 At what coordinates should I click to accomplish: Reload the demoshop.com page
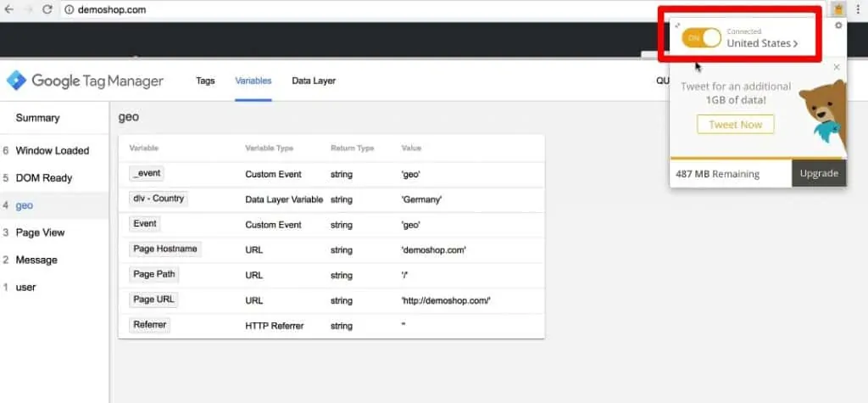pyautogui.click(x=47, y=9)
